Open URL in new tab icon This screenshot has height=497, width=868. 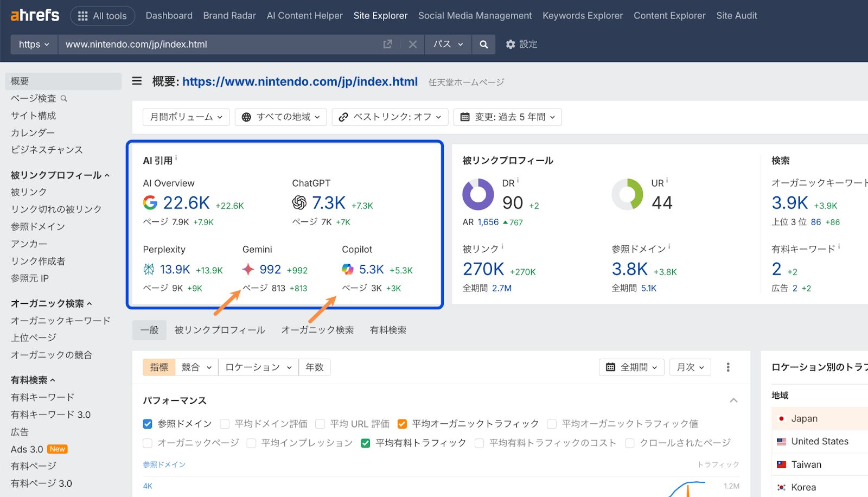point(387,44)
